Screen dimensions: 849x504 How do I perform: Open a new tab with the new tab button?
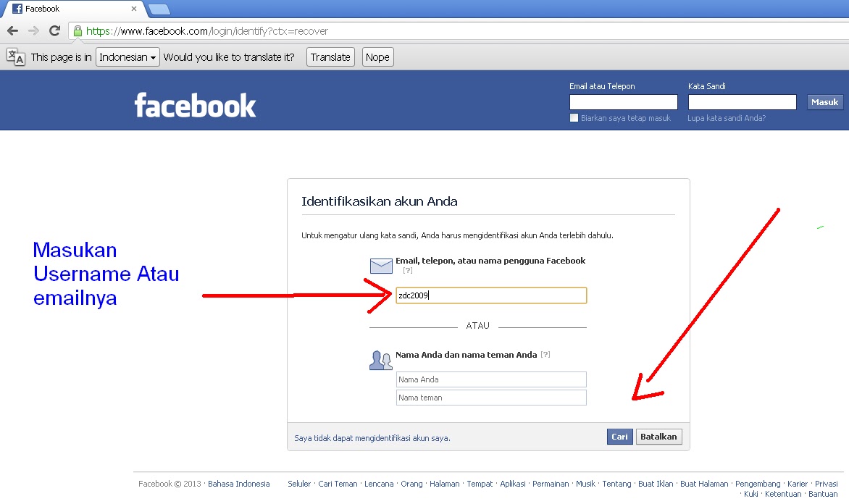(159, 9)
